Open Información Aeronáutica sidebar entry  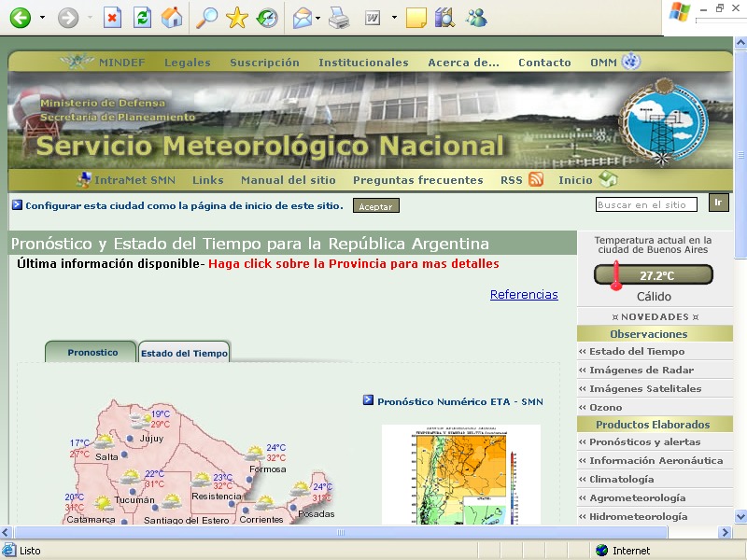655,460
